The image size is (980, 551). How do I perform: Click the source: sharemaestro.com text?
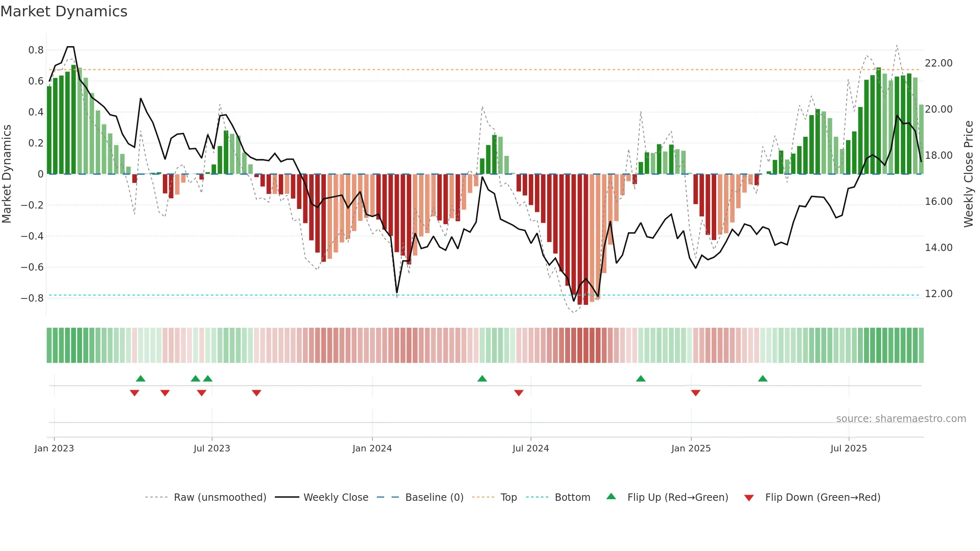point(901,418)
